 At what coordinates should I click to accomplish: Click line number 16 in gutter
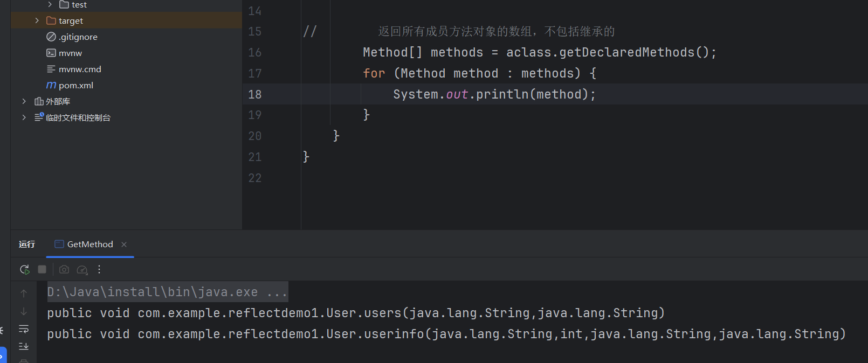click(x=255, y=52)
